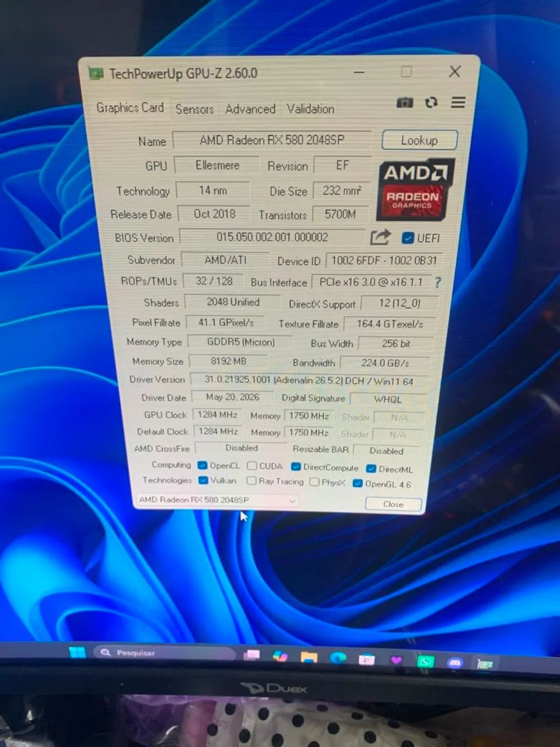The image size is (560, 747).
Task: Minimize the GPU-Z window
Action: click(359, 72)
